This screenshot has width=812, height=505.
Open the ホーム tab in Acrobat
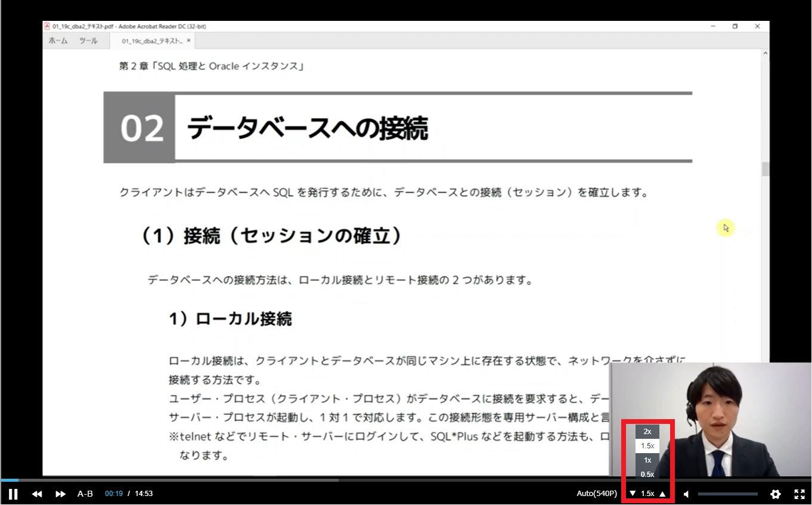tap(58, 41)
